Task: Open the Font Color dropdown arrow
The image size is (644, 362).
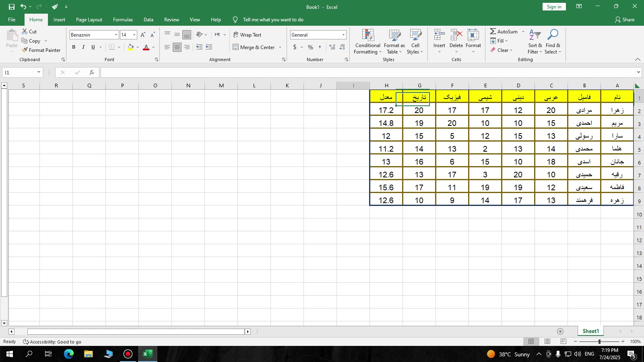Action: pyautogui.click(x=153, y=47)
